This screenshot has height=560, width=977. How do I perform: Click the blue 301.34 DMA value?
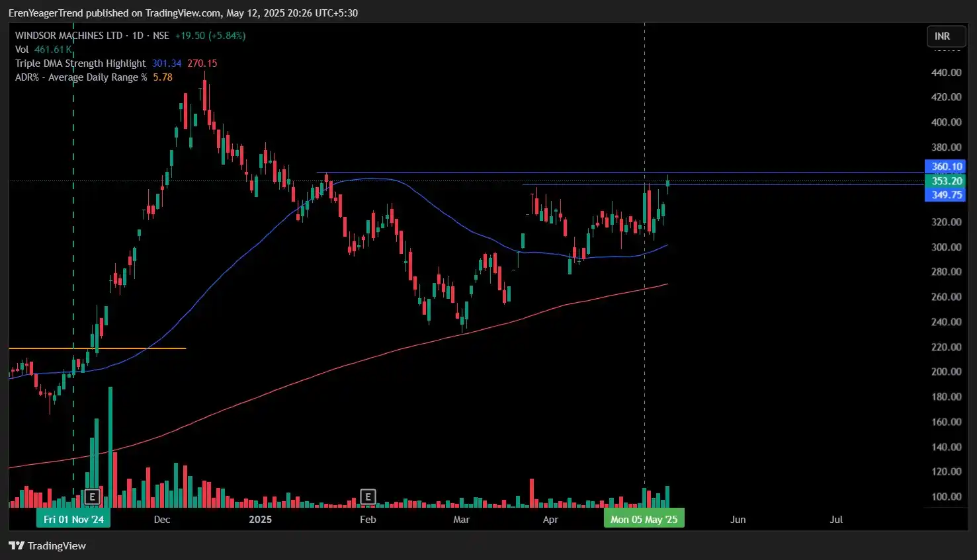tap(167, 63)
